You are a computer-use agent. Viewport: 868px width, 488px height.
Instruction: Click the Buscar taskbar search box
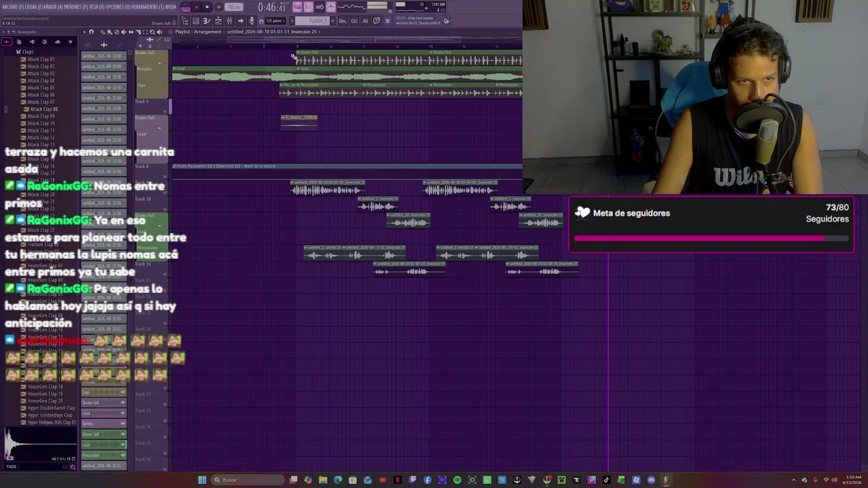[248, 480]
